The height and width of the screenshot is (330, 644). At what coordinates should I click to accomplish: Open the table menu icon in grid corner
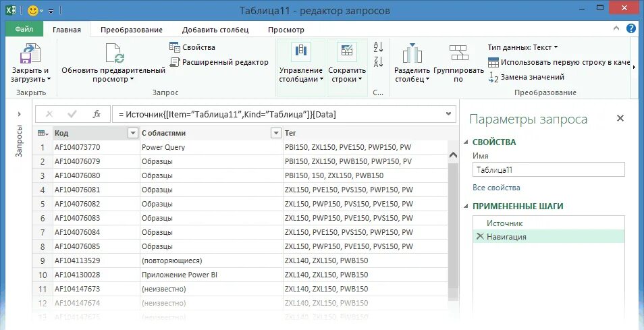point(43,133)
